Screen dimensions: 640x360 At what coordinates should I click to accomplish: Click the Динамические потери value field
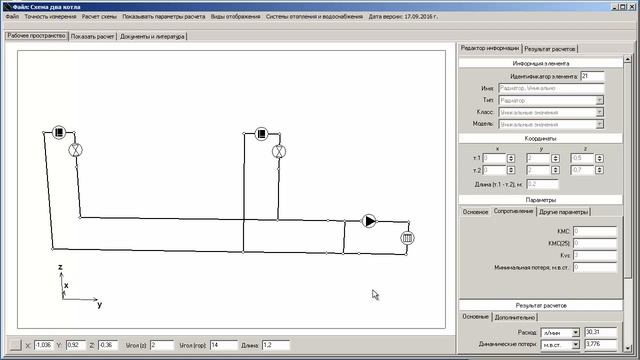click(600, 344)
